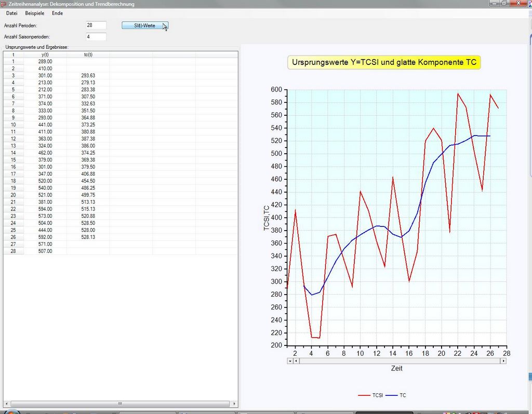
Task: Select the y(t) cell with value 289.00
Action: [x=45, y=61]
